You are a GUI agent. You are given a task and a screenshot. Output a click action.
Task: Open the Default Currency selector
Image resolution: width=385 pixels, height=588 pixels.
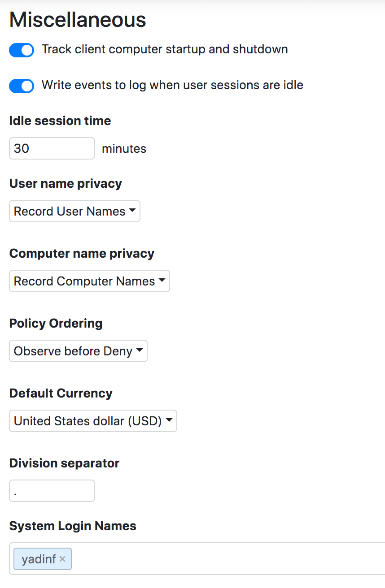[x=92, y=421]
